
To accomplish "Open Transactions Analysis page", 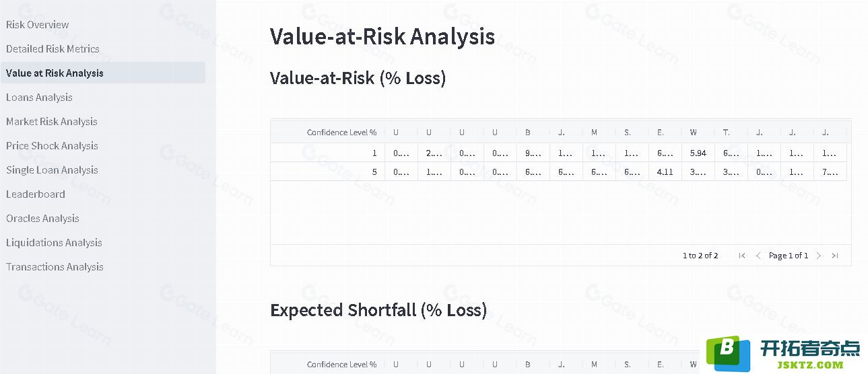I will tap(55, 267).
